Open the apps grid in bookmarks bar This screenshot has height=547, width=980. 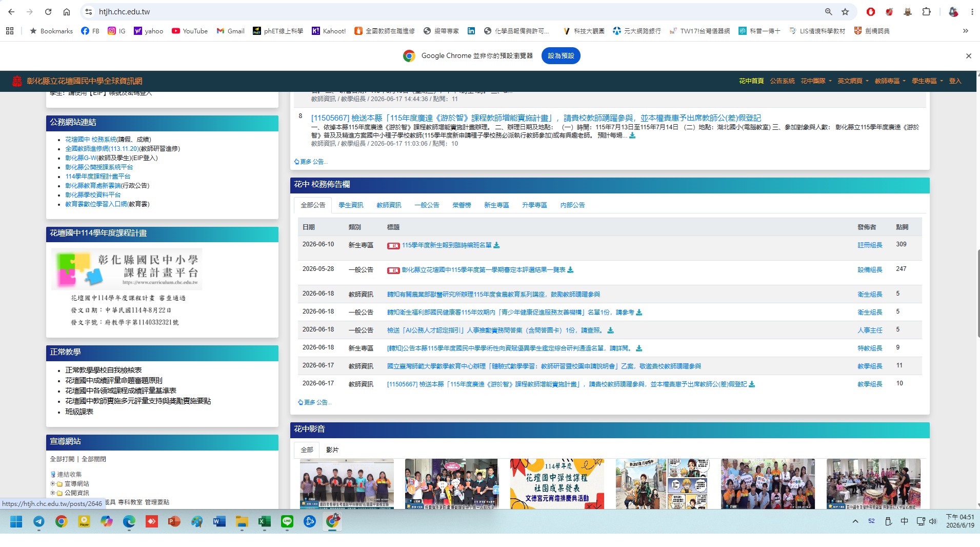pos(10,31)
